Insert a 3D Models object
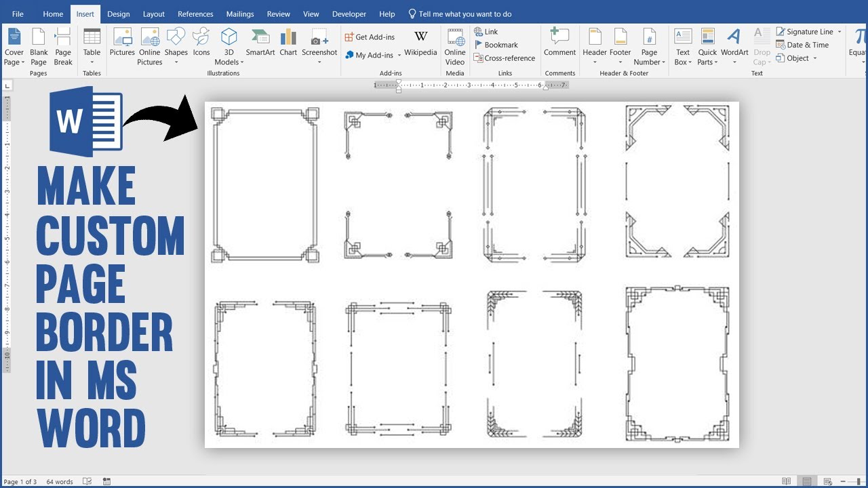This screenshot has width=868, height=488. pyautogui.click(x=229, y=47)
